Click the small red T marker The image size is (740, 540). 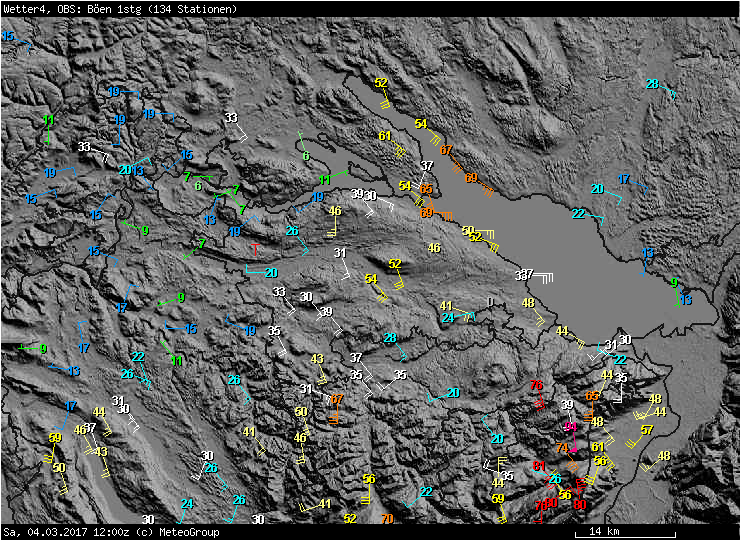coord(257,243)
